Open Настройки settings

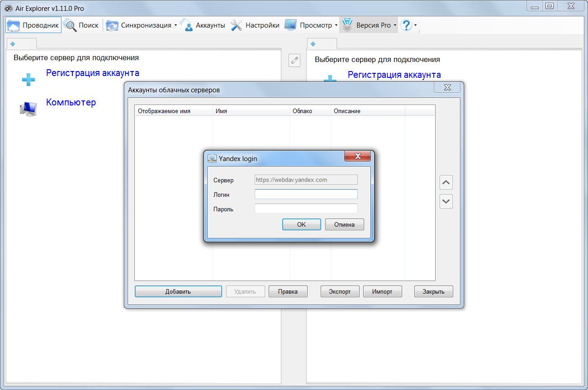(x=255, y=25)
